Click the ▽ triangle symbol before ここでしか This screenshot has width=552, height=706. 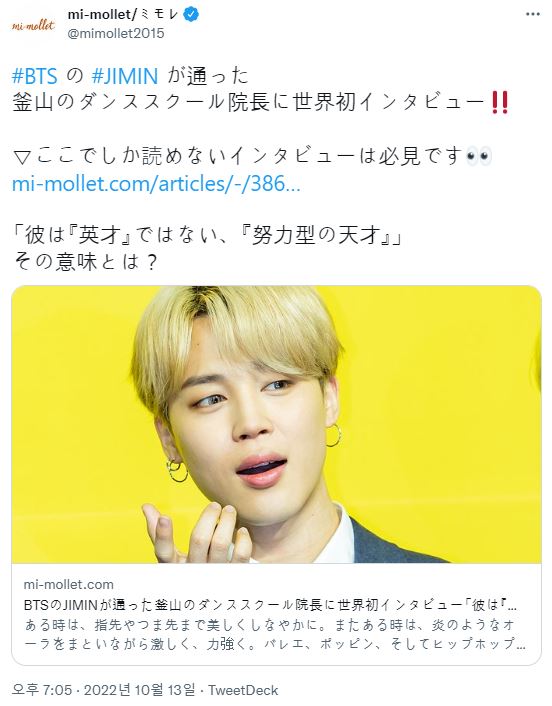click(x=22, y=157)
